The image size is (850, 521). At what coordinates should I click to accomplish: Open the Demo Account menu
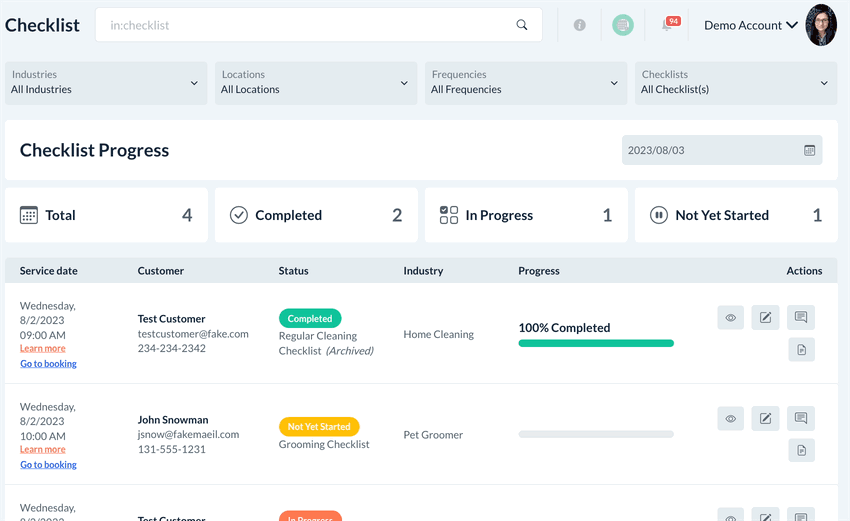pyautogui.click(x=750, y=25)
